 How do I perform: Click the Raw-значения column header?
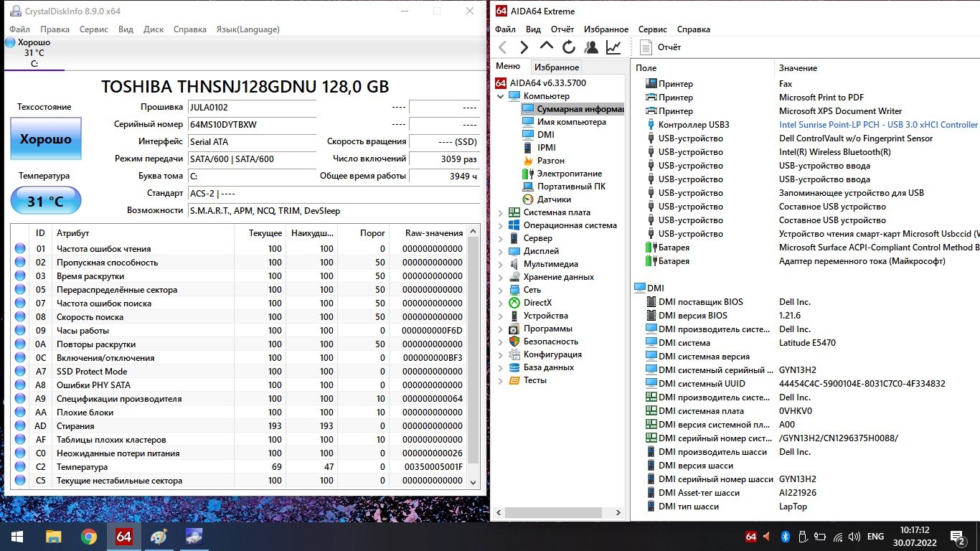433,233
